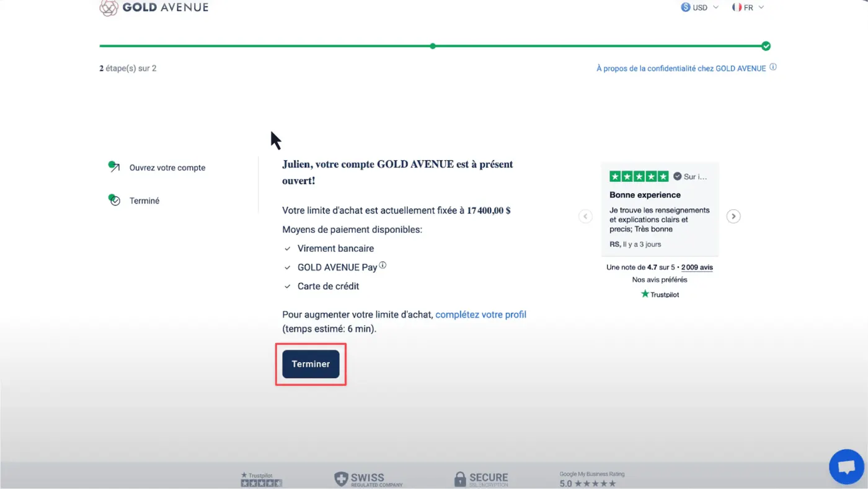Click the '17 400,00 $' purchase limit value
868x489 pixels.
point(489,210)
